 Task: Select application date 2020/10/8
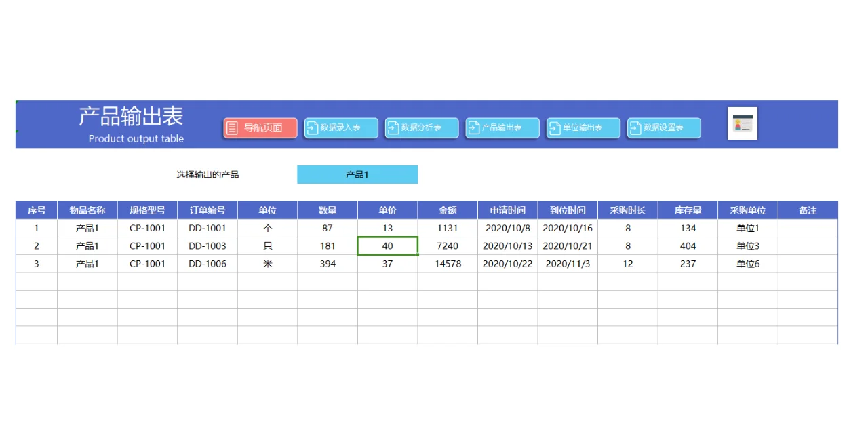[x=508, y=229]
